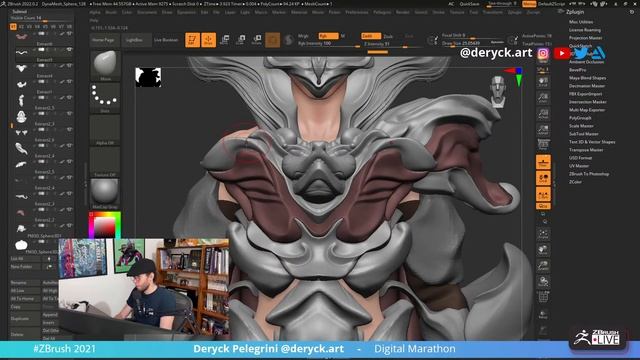640x360 pixels.
Task: Open the Alpha menu
Action: tap(95, 12)
